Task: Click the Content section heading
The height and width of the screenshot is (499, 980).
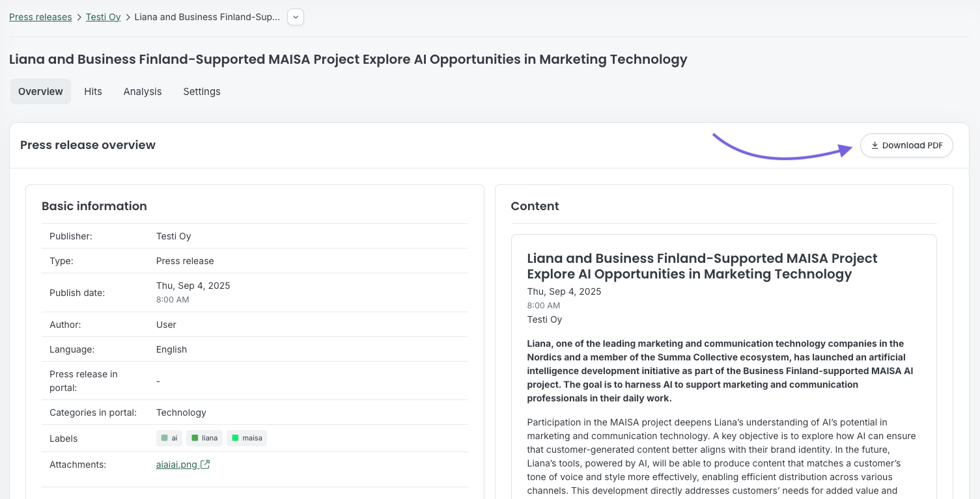Action: [535, 206]
